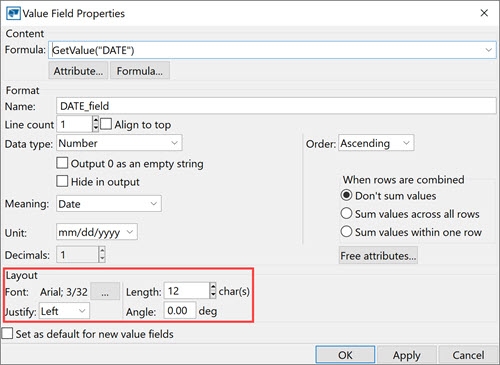500x365 pixels.
Task: Decrease Line count with down arrow
Action: 96,128
